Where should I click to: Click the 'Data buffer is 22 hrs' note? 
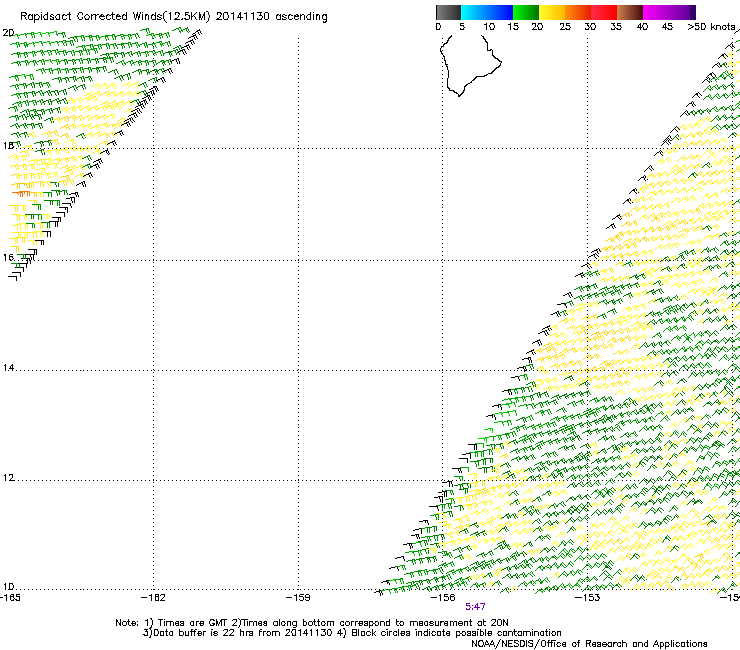(352, 633)
